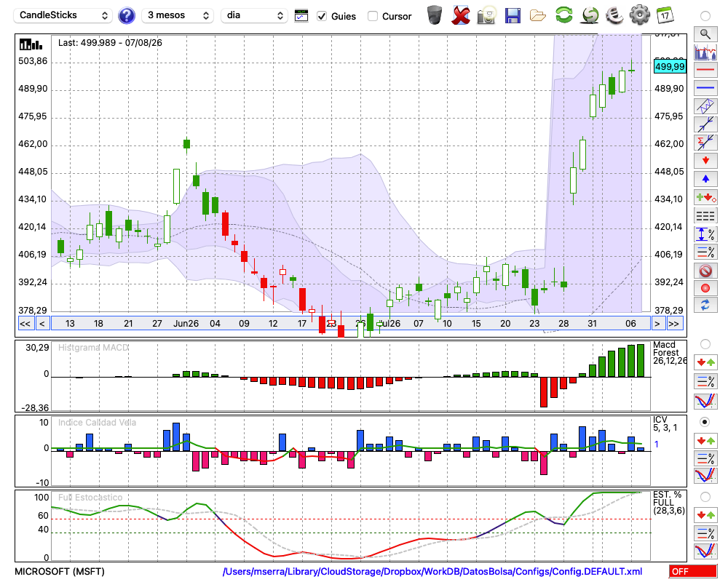Open the dia interval dropdown
This screenshot has width=728, height=582.
pos(254,15)
